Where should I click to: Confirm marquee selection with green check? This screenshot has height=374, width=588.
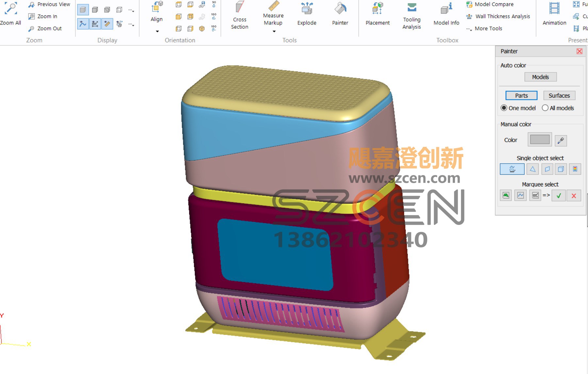559,195
